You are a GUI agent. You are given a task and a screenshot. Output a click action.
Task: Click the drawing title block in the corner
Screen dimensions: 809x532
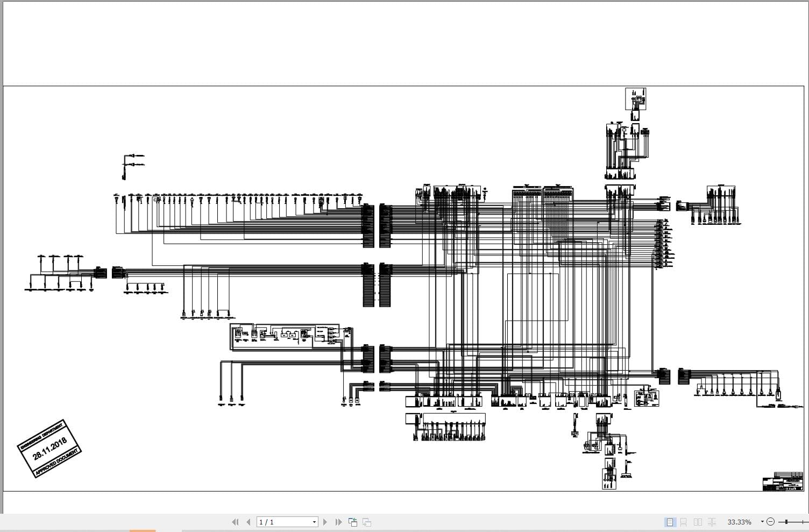783,481
